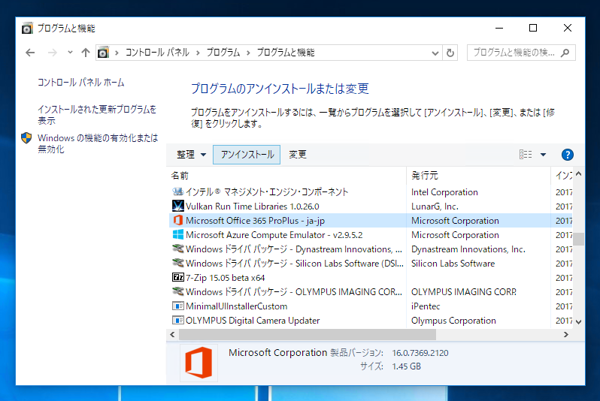The height and width of the screenshot is (401, 600).
Task: Click the shield icon beside Windows features
Action: 26,138
